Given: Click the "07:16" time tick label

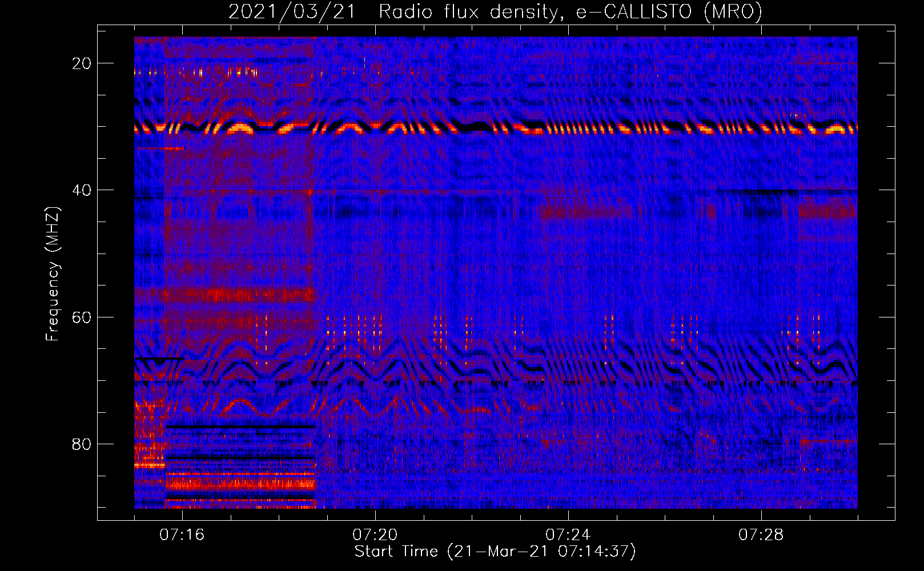Looking at the screenshot, I should 182,534.
